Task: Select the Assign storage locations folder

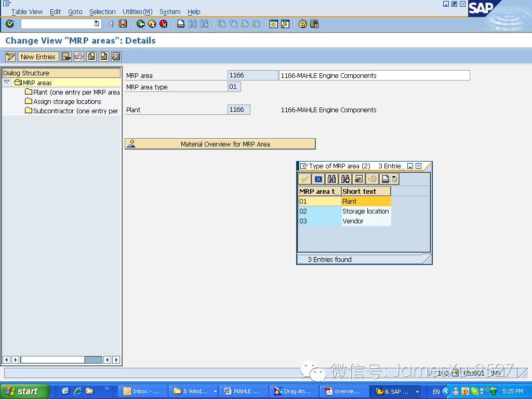Action: [63, 101]
